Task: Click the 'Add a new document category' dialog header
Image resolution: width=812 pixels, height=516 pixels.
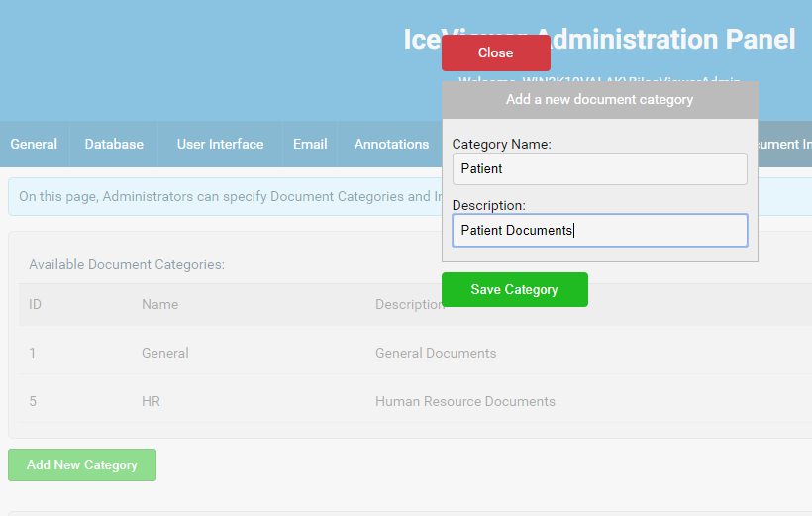Action: (599, 99)
